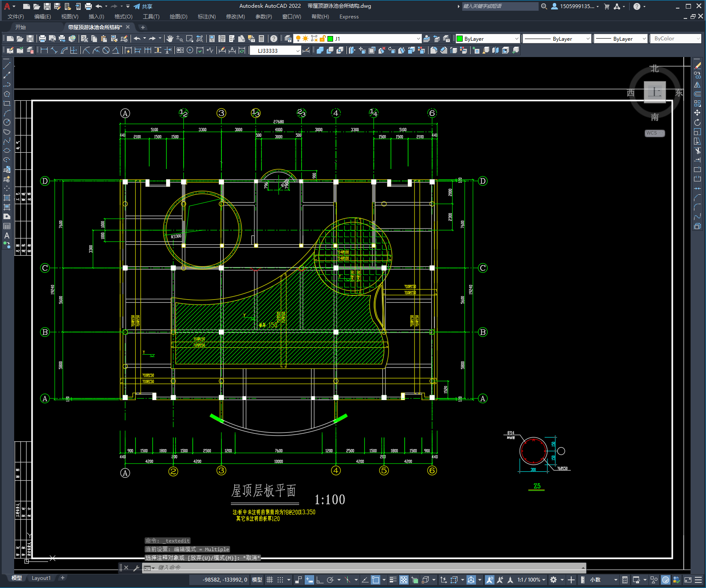
Task: Open the QuickCalc calculator icon
Action: pos(261,39)
